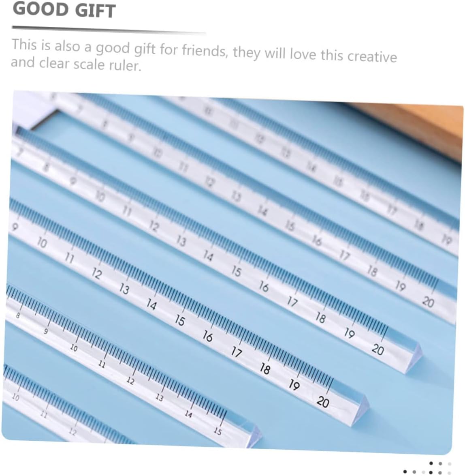The height and width of the screenshot is (476, 465).
Task: Click number 20 on the ruler starting at 9
Action: tap(323, 402)
